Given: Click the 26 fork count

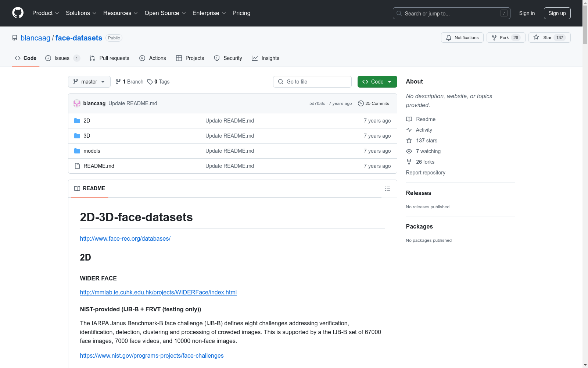Looking at the screenshot, I should coord(516,38).
